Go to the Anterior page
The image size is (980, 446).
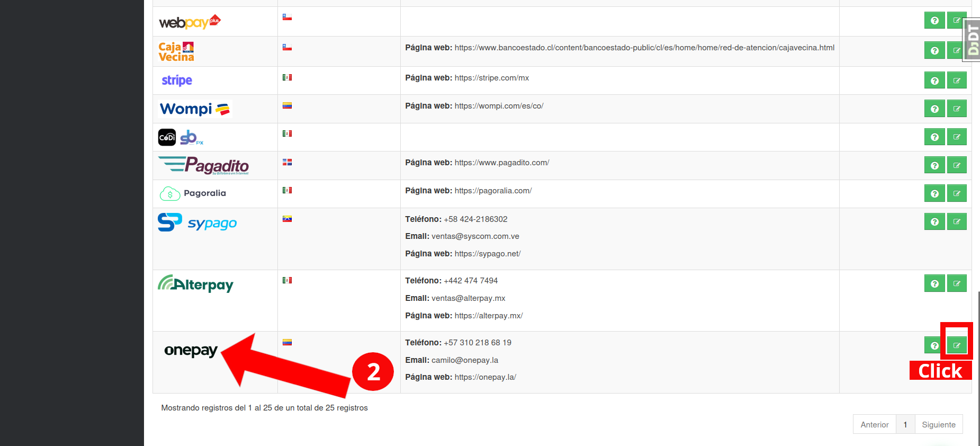click(874, 424)
